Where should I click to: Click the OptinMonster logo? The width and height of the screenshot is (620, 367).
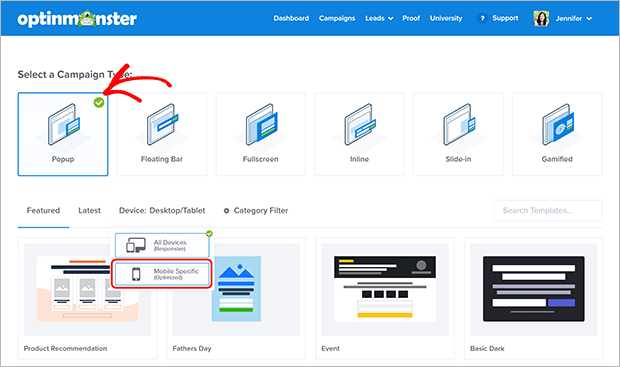[77, 19]
